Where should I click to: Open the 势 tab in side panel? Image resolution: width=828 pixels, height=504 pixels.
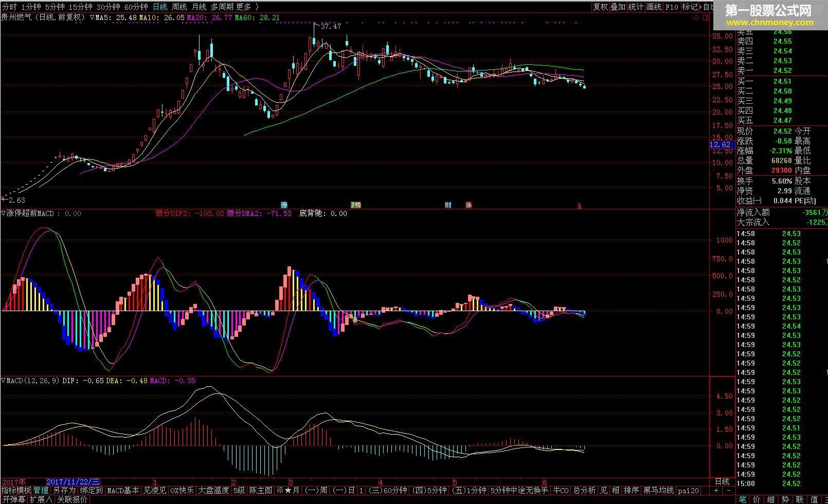786,499
